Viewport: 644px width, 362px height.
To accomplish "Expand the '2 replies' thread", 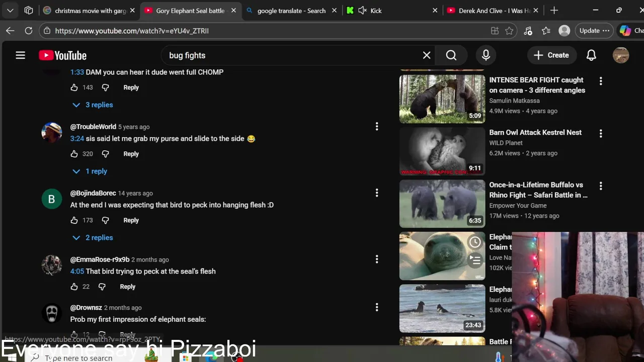I will click(93, 237).
